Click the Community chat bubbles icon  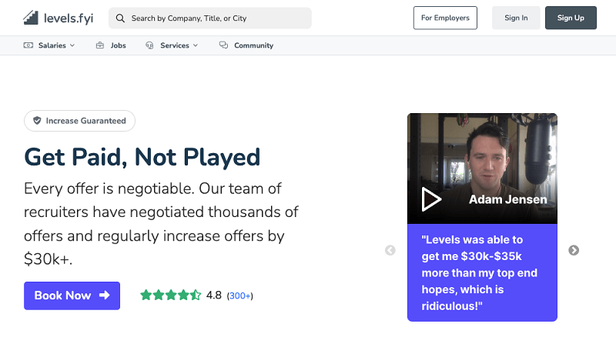(223, 45)
